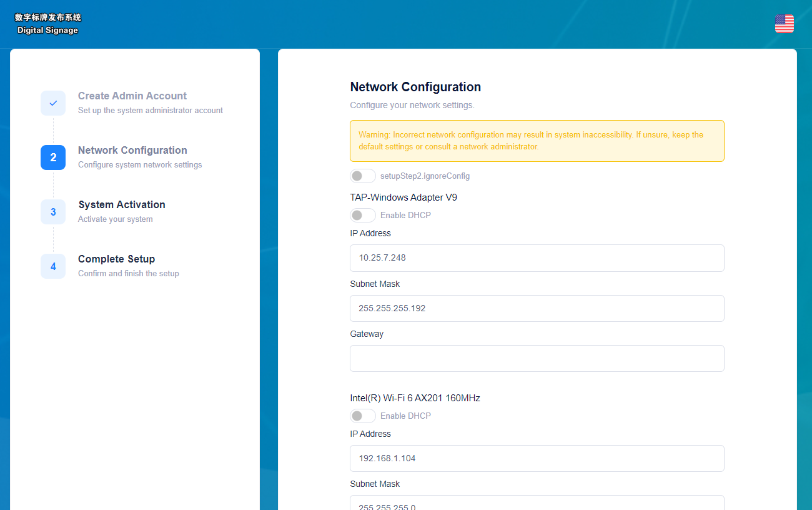This screenshot has height=510, width=812.
Task: Open the language selector via the US flag icon
Action: tap(784, 24)
